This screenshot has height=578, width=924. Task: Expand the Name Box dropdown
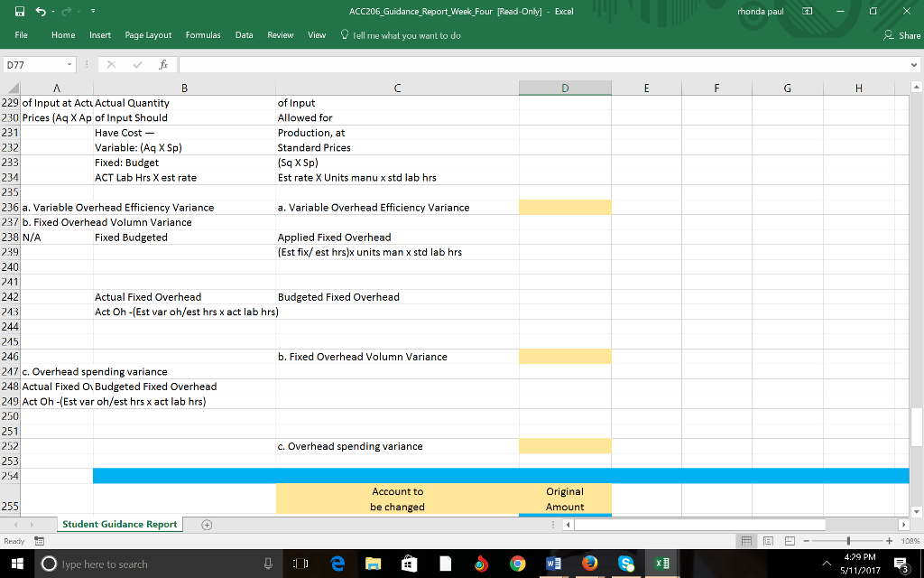(x=69, y=65)
